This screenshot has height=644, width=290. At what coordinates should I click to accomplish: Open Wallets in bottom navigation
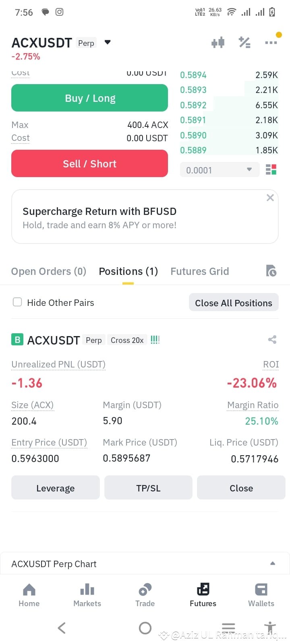[x=261, y=595]
